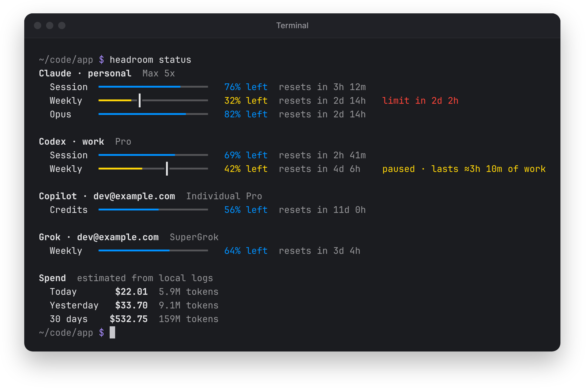This screenshot has height=390, width=588.
Task: Click the '159M tokens' value
Action: tap(189, 319)
